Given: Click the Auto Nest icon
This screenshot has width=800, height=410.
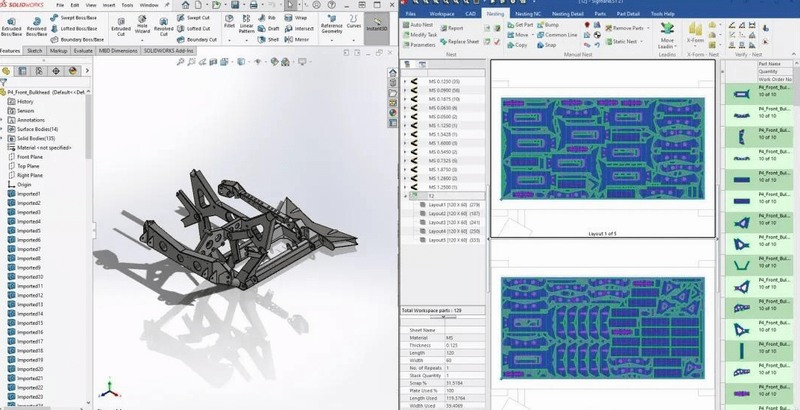Looking at the screenshot, I should click(x=408, y=23).
